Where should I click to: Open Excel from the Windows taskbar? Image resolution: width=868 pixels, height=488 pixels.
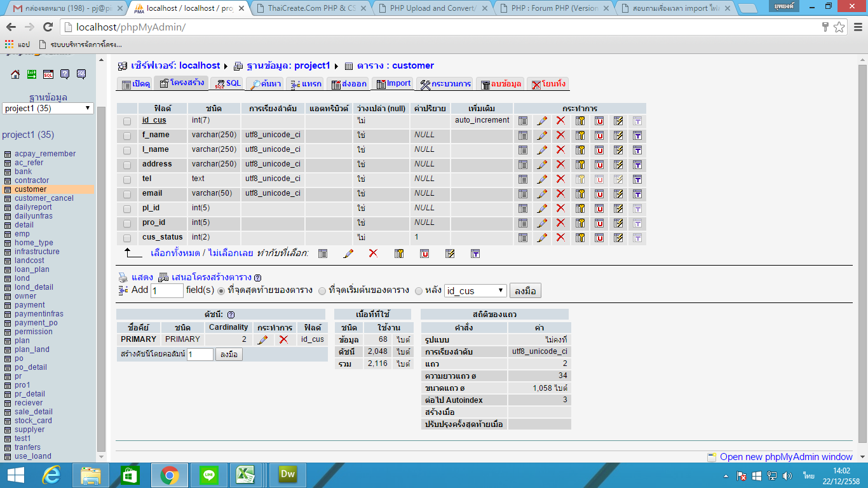tap(246, 475)
